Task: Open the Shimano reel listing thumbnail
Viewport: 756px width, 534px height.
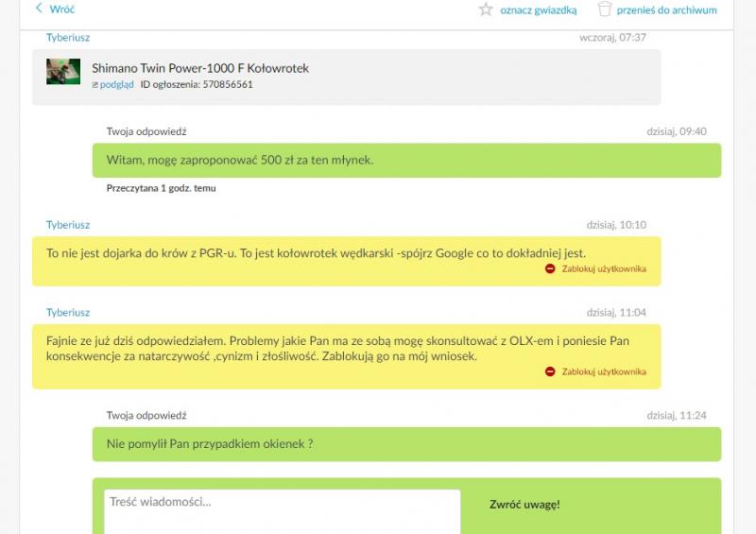Action: click(63, 72)
